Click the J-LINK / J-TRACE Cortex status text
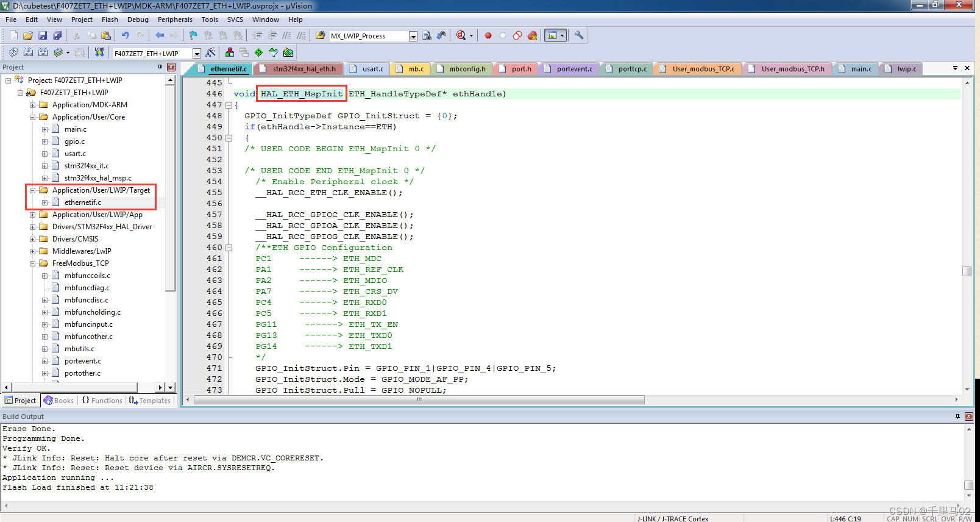Image resolution: width=980 pixels, height=522 pixels. click(673, 519)
